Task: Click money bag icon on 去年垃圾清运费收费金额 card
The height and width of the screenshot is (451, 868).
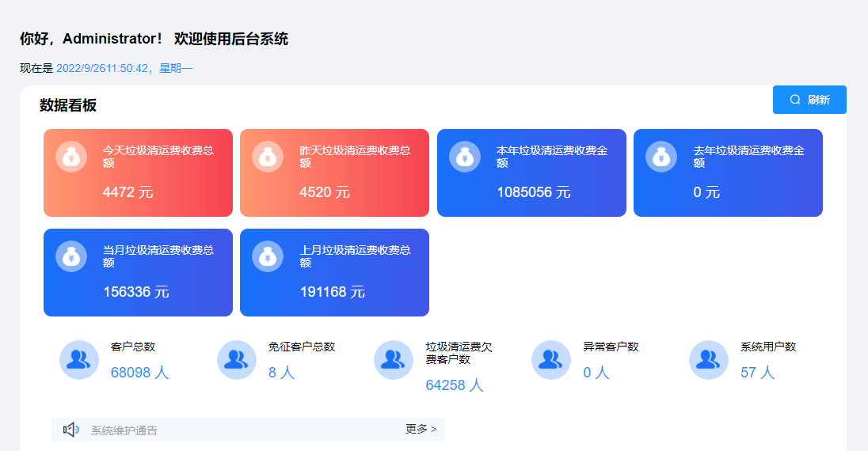Action: 661,156
